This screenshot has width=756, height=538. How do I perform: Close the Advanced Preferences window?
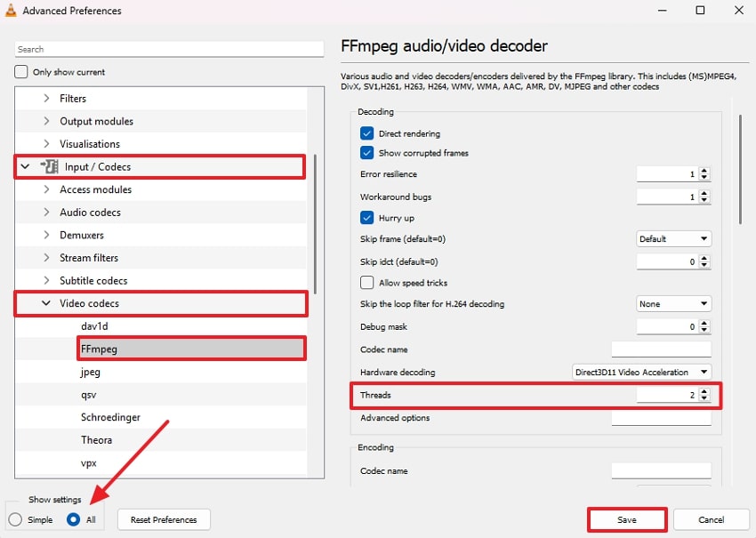pyautogui.click(x=738, y=10)
